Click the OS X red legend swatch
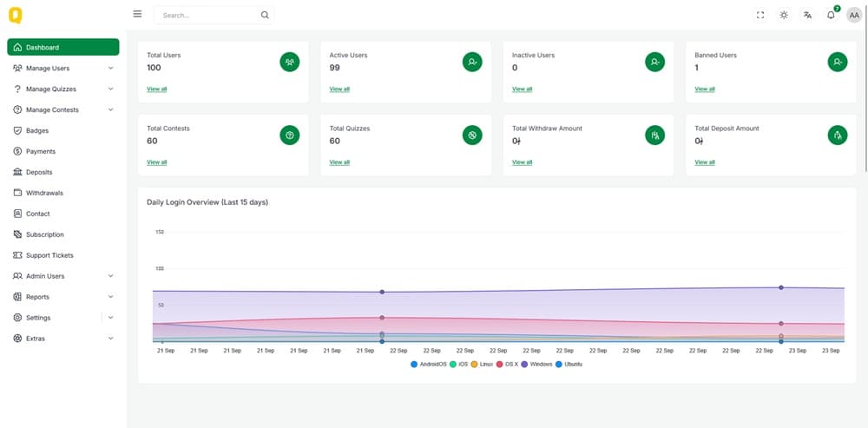Screen dimensions: 868x428 500,364
